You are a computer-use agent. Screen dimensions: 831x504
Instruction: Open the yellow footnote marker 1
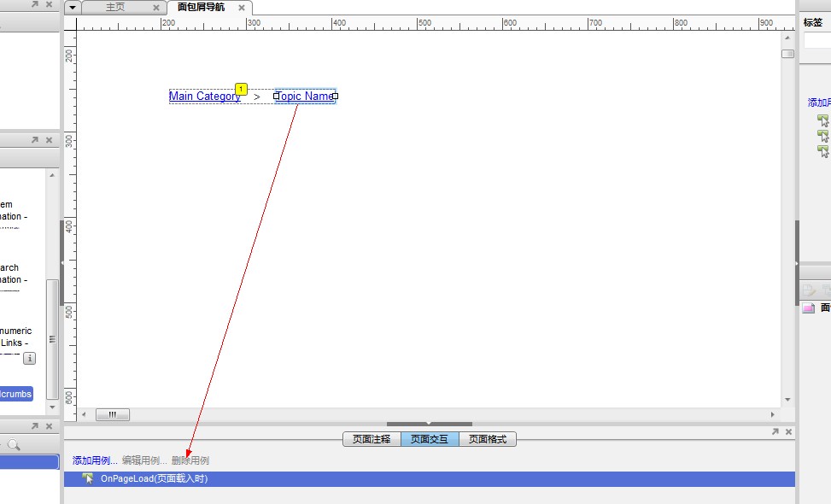[241, 89]
